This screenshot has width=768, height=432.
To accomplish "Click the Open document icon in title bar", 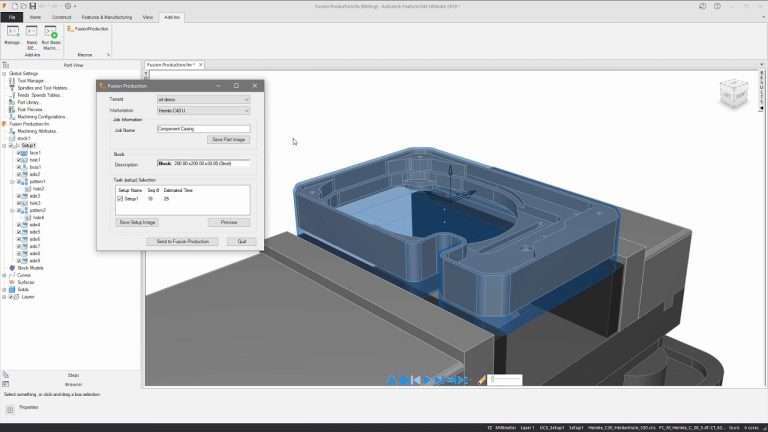I will pyautogui.click(x=23, y=6).
